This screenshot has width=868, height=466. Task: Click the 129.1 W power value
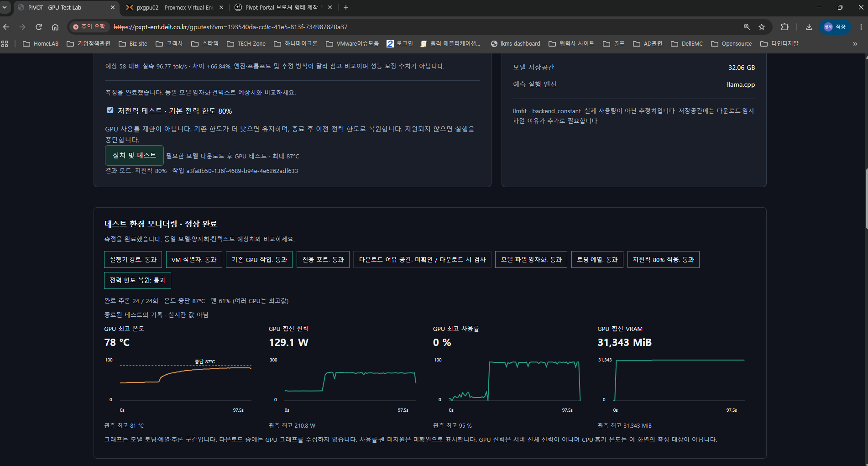tap(288, 342)
